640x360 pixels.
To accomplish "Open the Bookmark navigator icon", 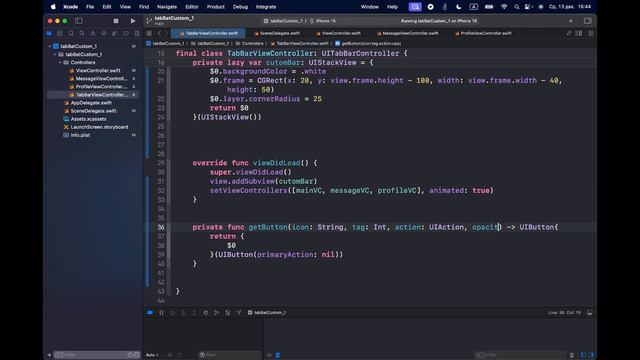I will [71, 33].
